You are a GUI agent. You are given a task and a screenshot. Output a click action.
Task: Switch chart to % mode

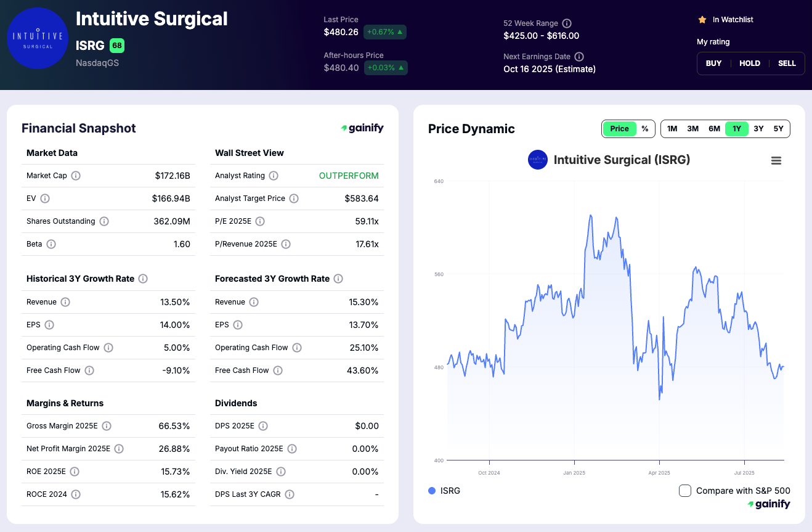pos(645,129)
